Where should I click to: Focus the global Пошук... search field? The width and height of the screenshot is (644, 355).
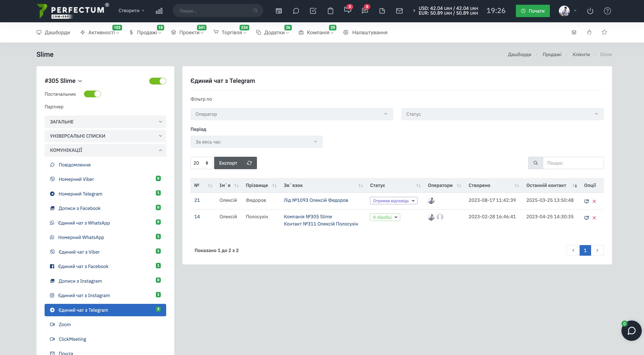click(218, 11)
